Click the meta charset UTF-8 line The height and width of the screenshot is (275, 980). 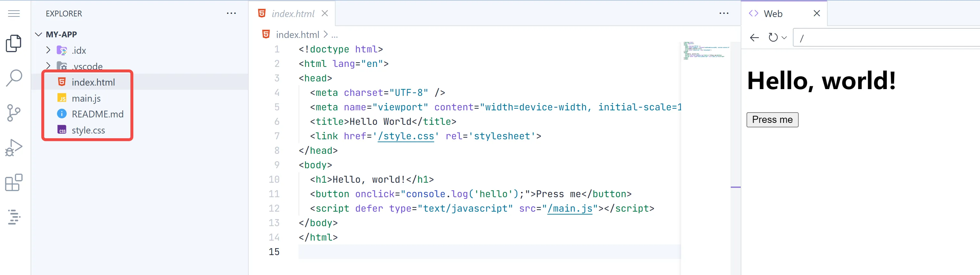pos(377,93)
